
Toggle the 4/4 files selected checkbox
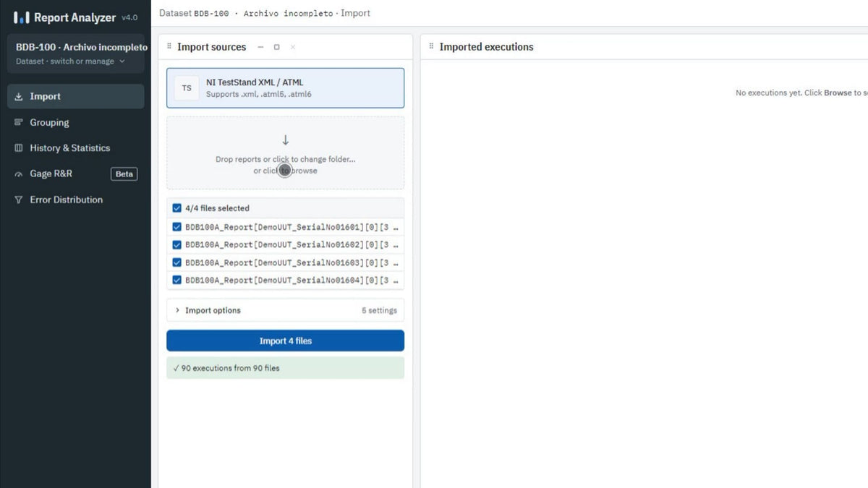point(177,208)
